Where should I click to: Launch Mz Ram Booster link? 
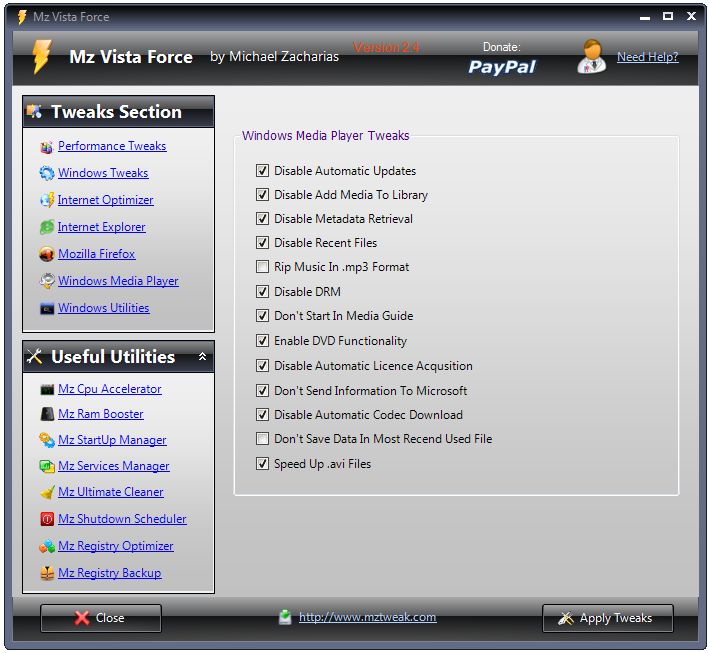[100, 414]
